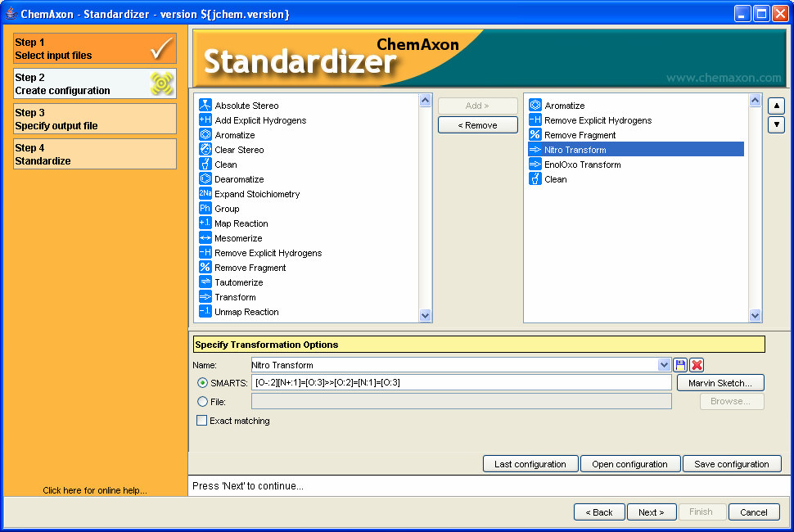794x532 pixels.
Task: Click the Nitro Transform arrow icon
Action: click(x=535, y=149)
